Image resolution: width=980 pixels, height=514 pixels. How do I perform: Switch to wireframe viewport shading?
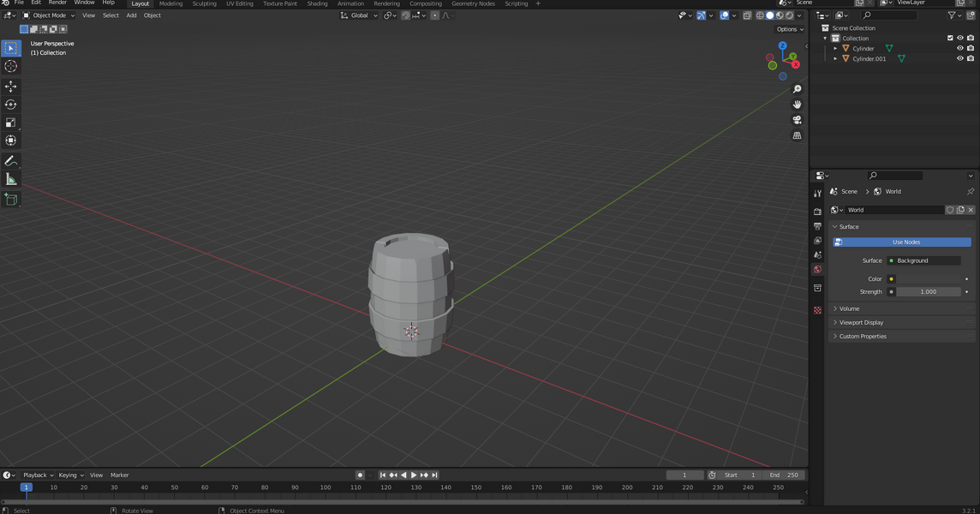tap(760, 15)
